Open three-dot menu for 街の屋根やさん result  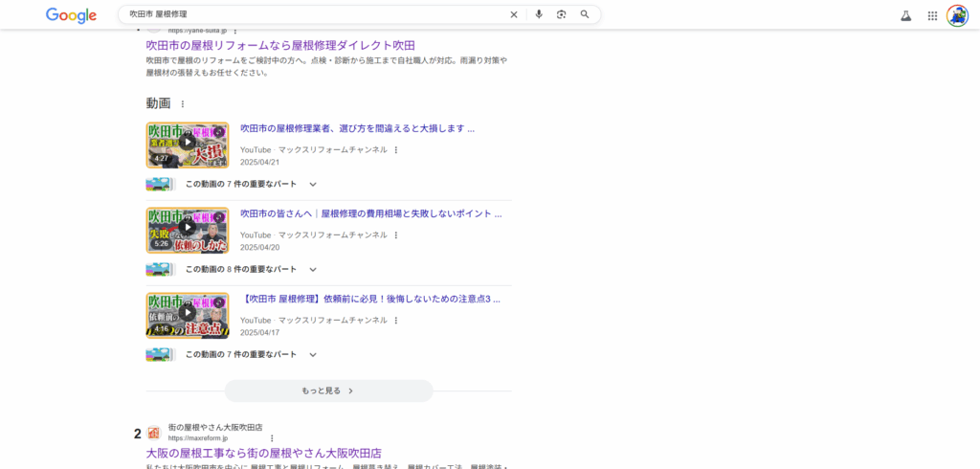272,438
